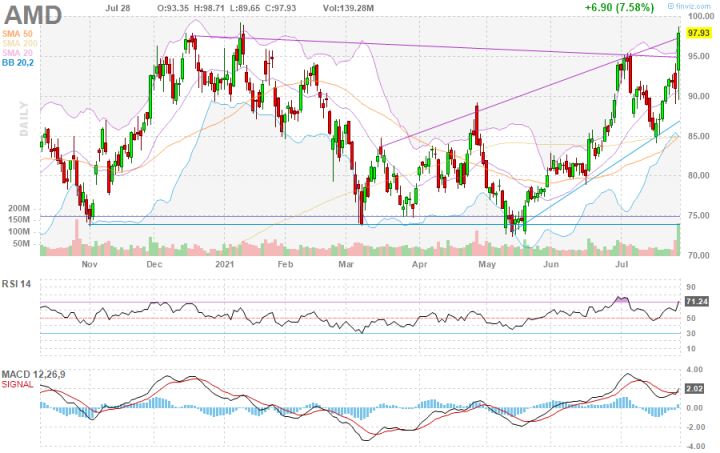Click the 90.00 price axis label
The image size is (720, 453).
pyautogui.click(x=699, y=96)
